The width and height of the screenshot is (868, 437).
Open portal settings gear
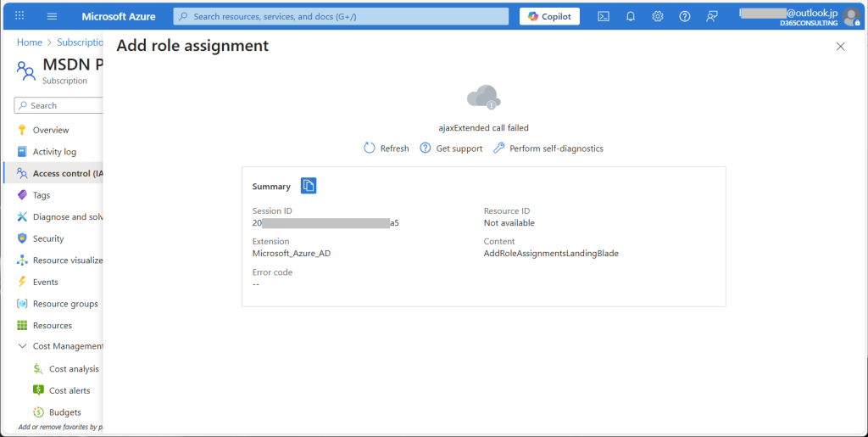tap(658, 16)
